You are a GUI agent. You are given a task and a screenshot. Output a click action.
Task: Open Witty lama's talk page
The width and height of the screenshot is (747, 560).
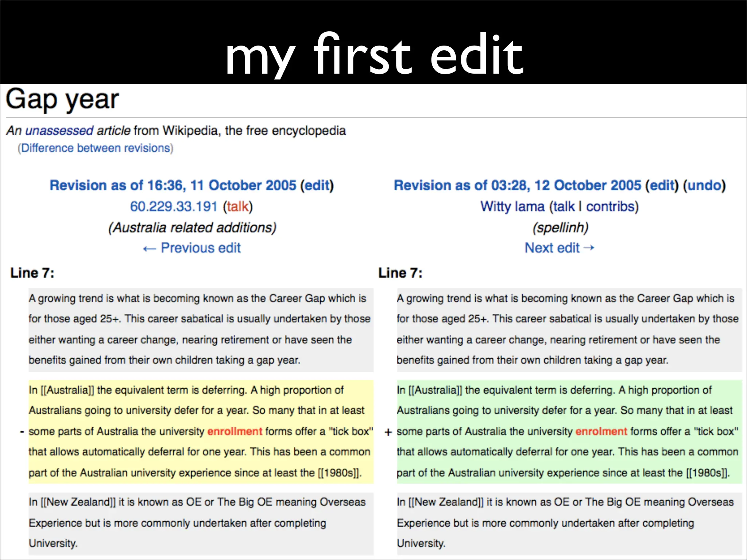tap(564, 206)
